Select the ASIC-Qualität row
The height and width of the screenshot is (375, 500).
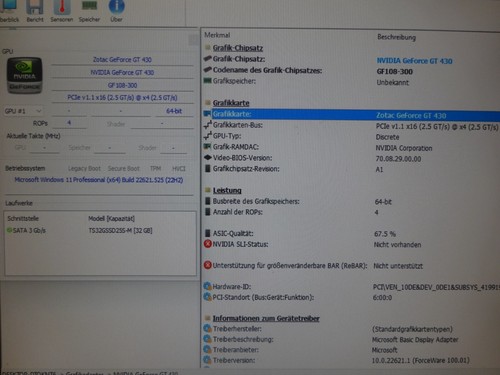click(352, 233)
